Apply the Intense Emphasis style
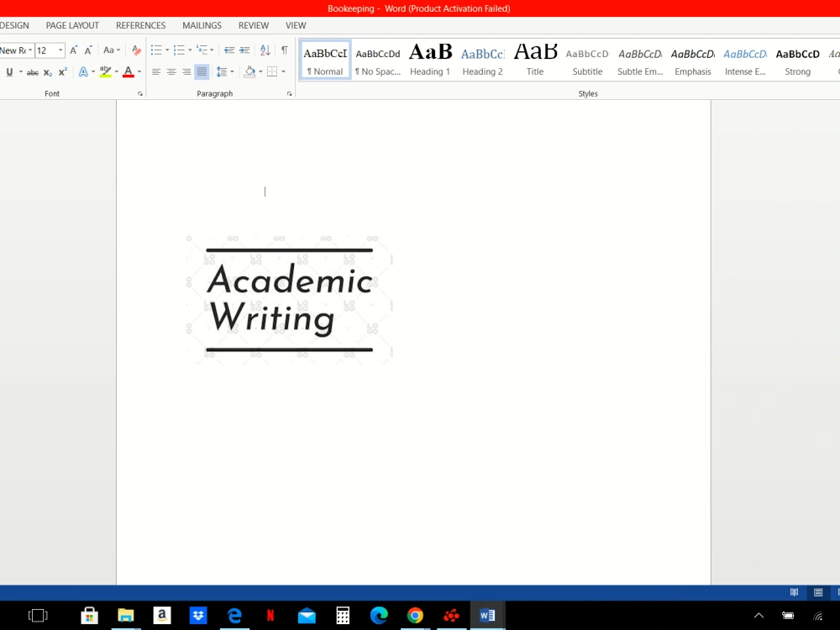 coord(745,60)
